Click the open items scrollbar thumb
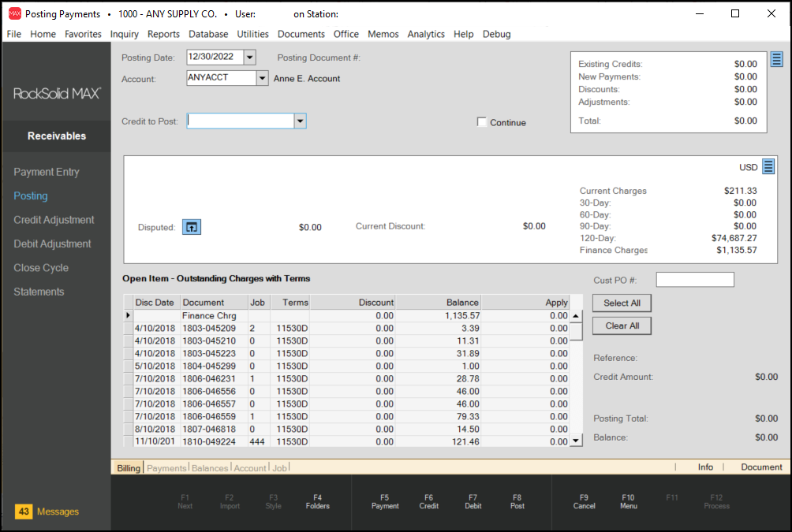 click(575, 332)
